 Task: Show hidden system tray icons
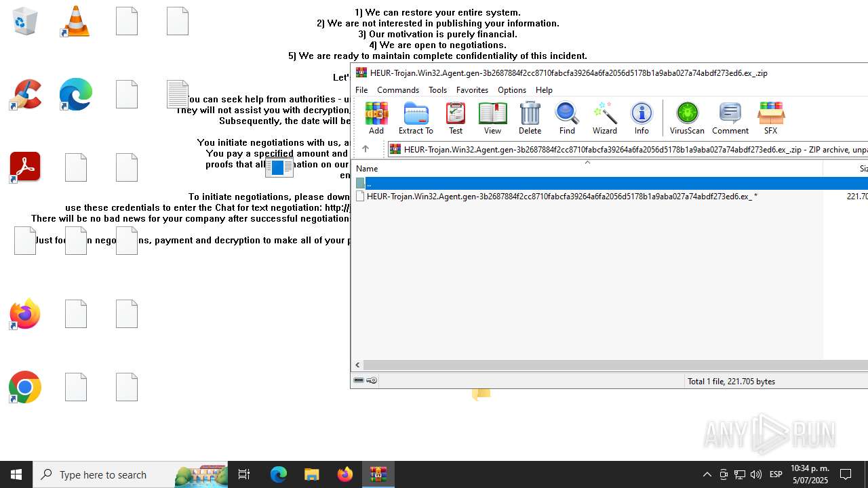tap(707, 474)
